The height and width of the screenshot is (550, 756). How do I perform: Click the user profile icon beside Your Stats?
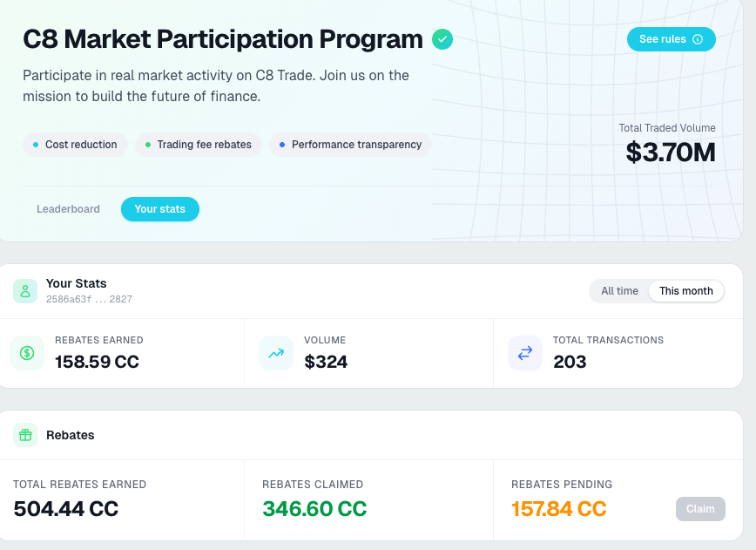tap(25, 291)
